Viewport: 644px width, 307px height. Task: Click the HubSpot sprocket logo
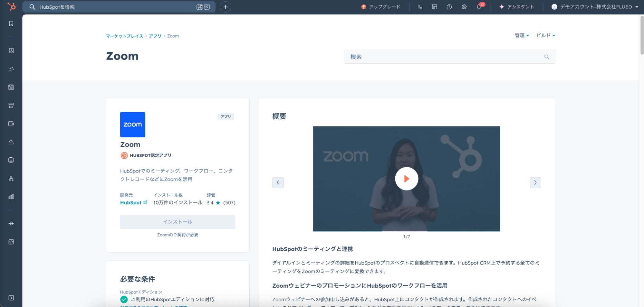coord(11,6)
